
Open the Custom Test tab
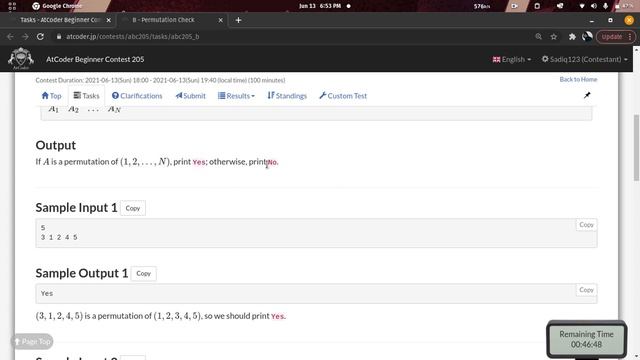click(343, 96)
